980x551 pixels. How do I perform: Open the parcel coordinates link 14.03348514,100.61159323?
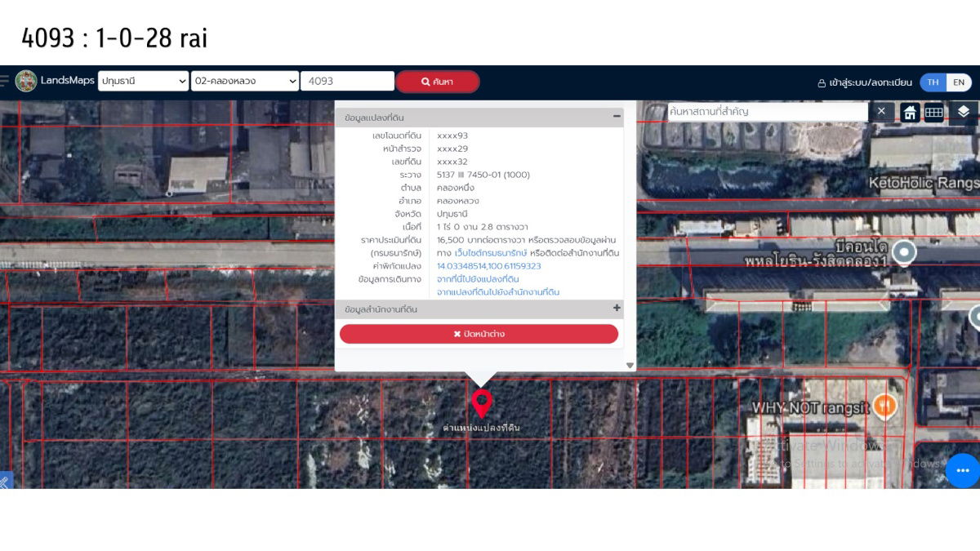pos(488,266)
